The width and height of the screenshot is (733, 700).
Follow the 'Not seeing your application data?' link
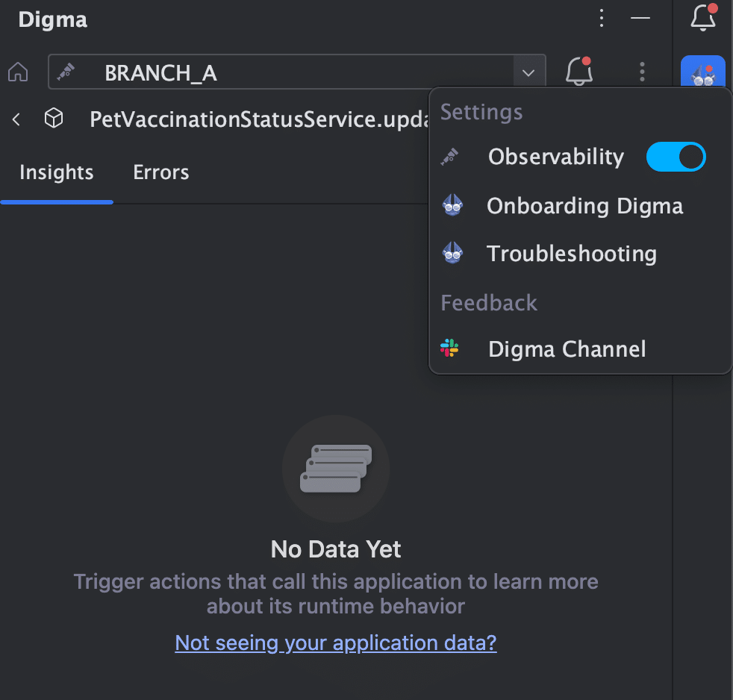click(x=336, y=643)
